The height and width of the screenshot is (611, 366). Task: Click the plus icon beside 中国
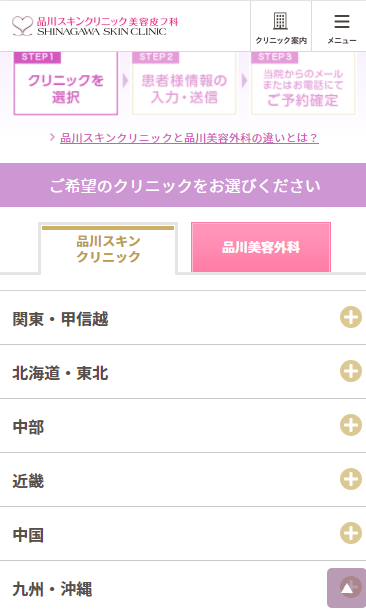351,533
